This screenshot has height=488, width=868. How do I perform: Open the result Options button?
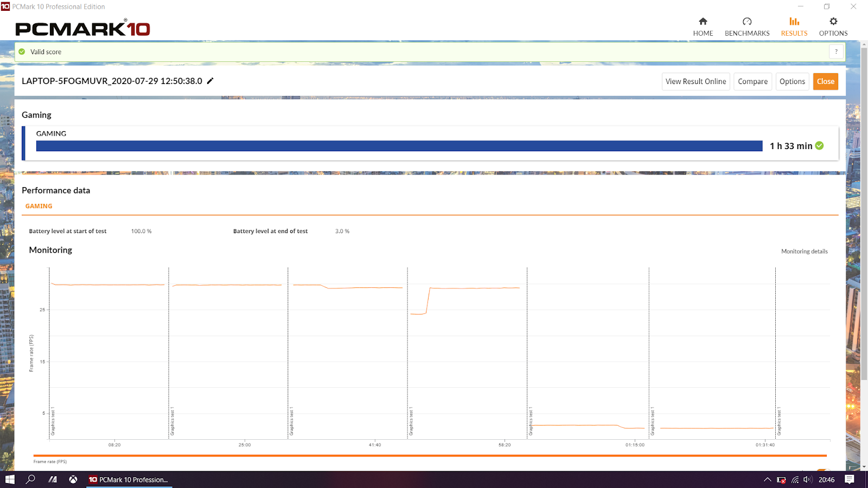(792, 81)
